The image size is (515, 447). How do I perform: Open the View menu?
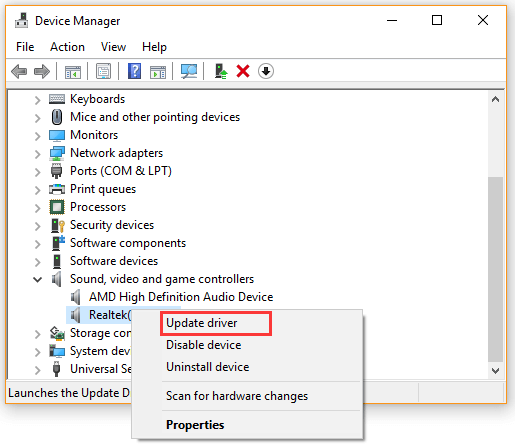click(x=113, y=47)
